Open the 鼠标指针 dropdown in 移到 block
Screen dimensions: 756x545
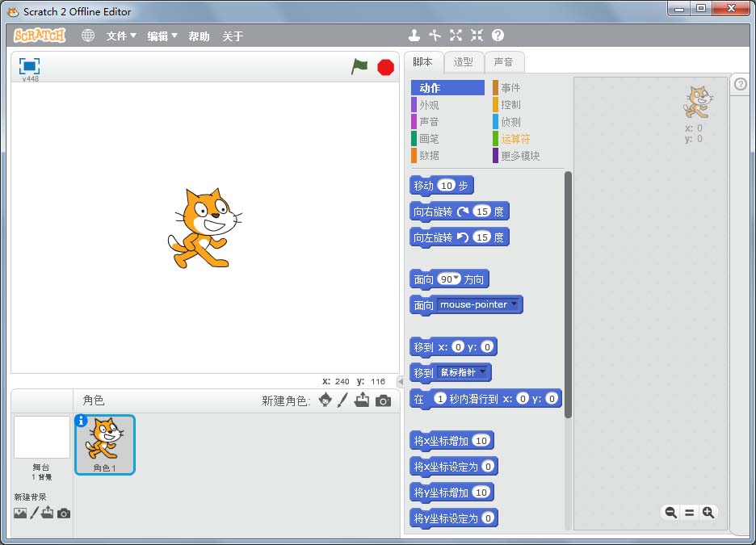(483, 372)
